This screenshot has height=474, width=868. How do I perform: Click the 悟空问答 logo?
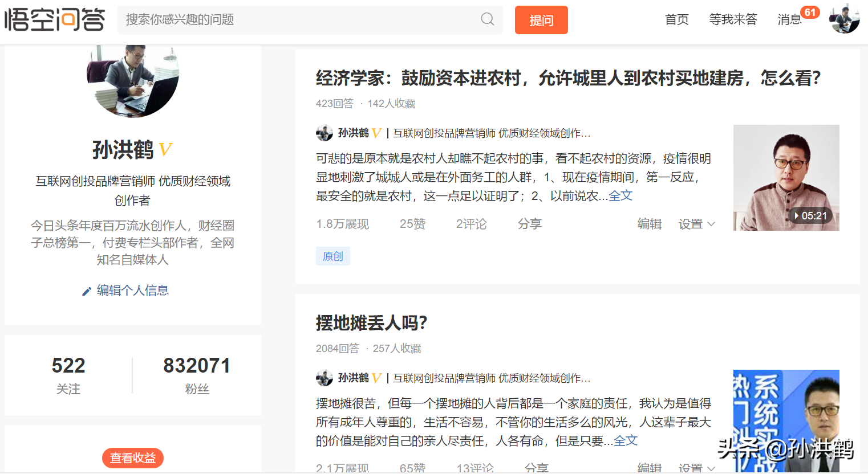click(54, 19)
